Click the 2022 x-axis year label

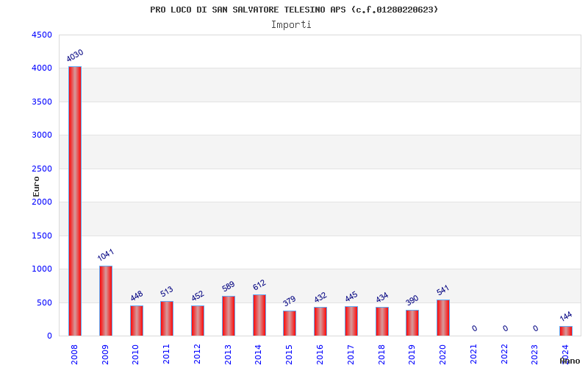[504, 354]
